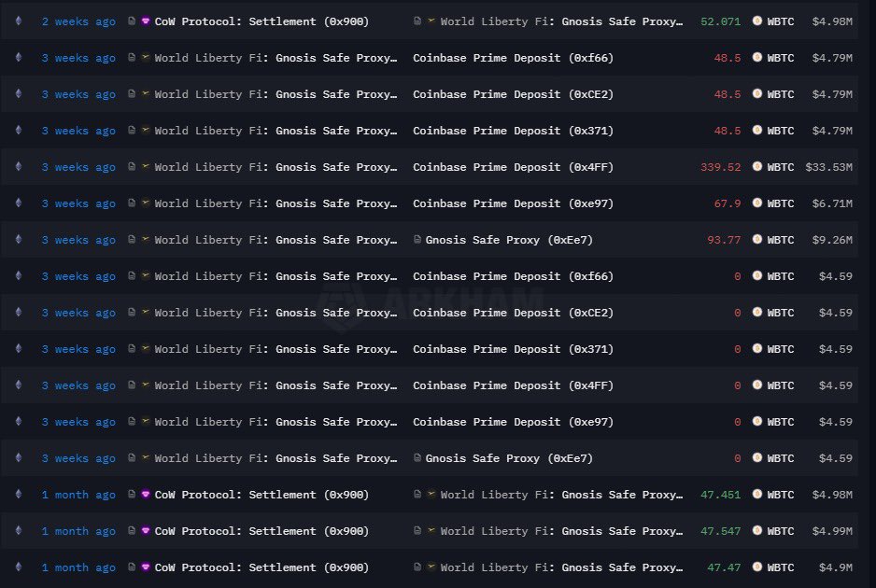Click WBTC coin icon in 339.52 row

[x=757, y=166]
